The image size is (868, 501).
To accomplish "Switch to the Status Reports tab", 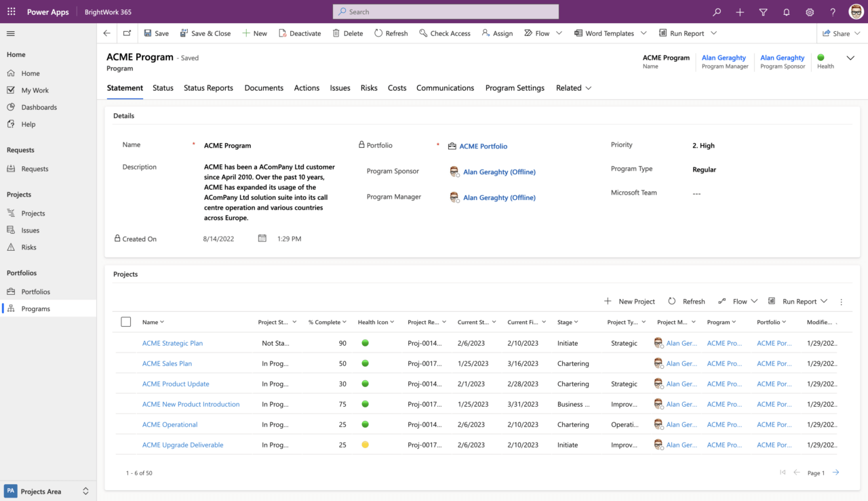I will (x=208, y=87).
